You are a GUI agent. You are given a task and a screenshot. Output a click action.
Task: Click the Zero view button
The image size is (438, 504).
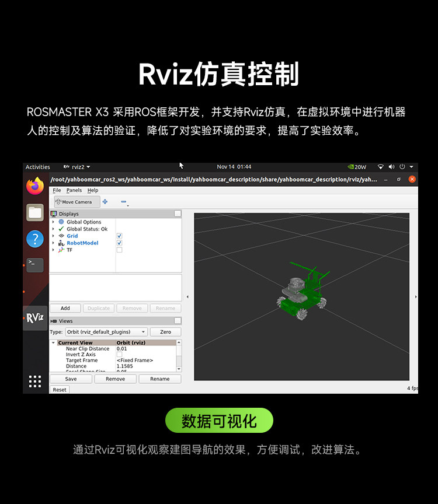(166, 332)
